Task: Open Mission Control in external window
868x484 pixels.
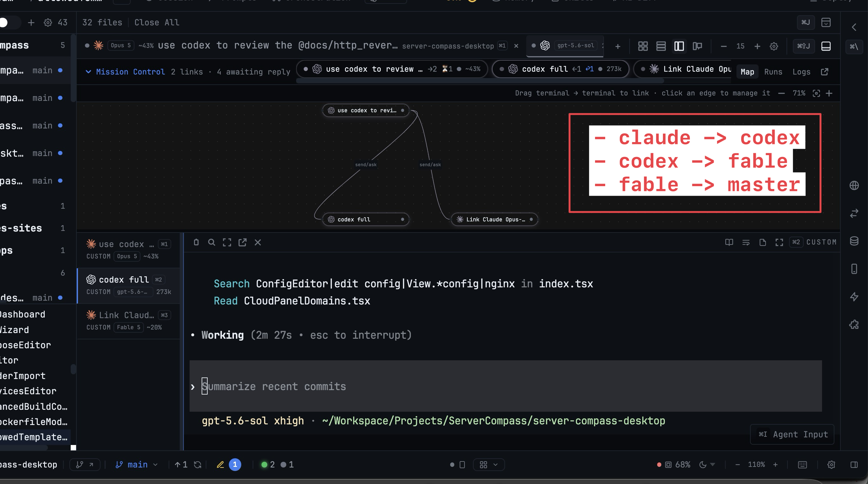Action: point(825,72)
